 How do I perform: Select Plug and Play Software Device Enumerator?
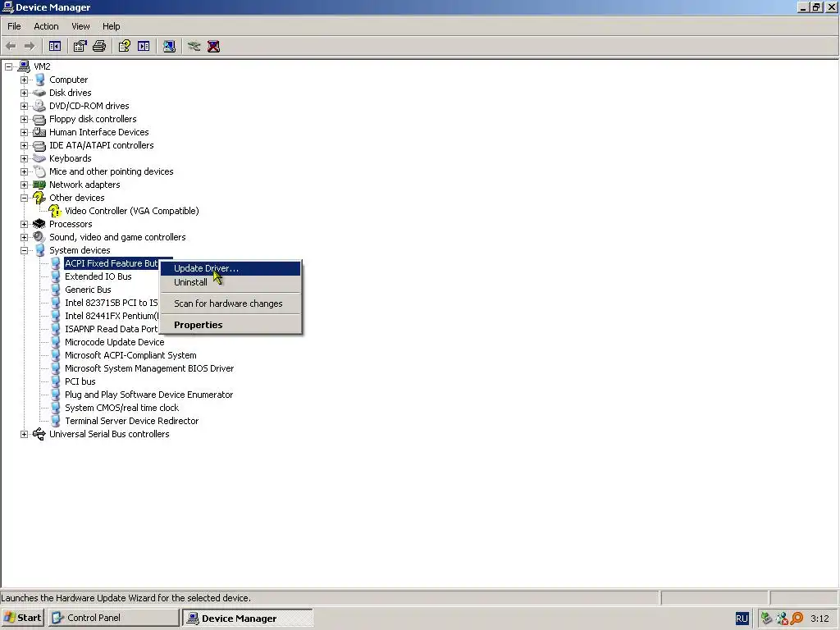tap(148, 395)
